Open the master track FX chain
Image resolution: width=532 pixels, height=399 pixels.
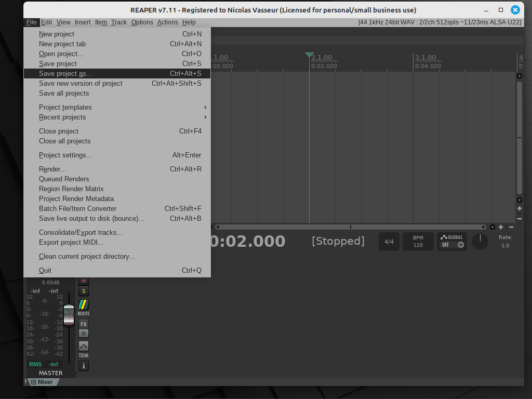pos(84,324)
